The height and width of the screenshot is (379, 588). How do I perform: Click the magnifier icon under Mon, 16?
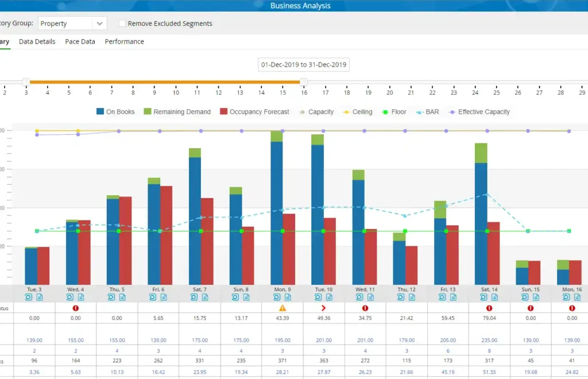566,297
